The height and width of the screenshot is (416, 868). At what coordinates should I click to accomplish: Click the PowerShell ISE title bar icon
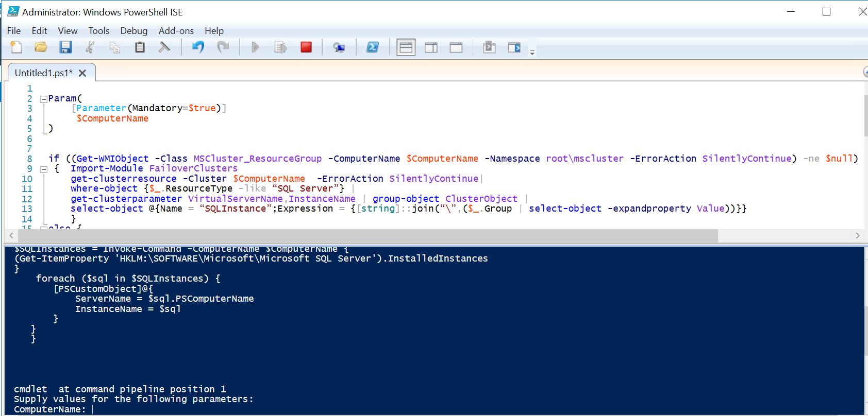[13, 11]
